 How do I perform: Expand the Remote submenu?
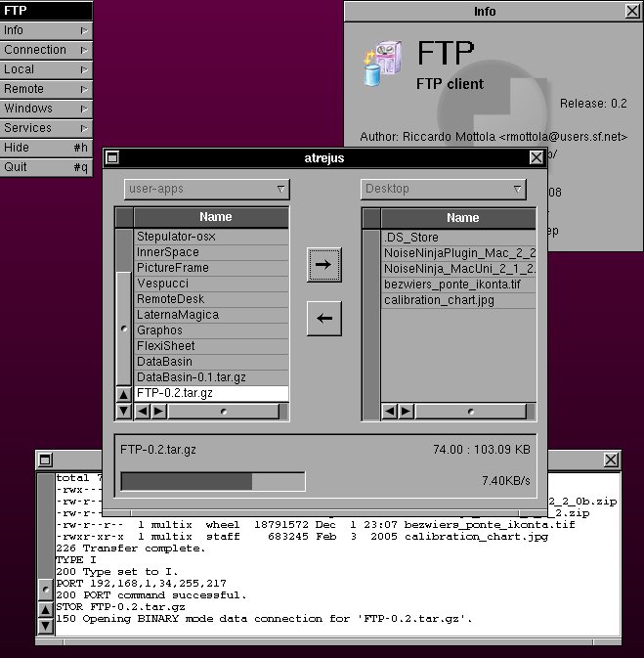pyautogui.click(x=46, y=89)
